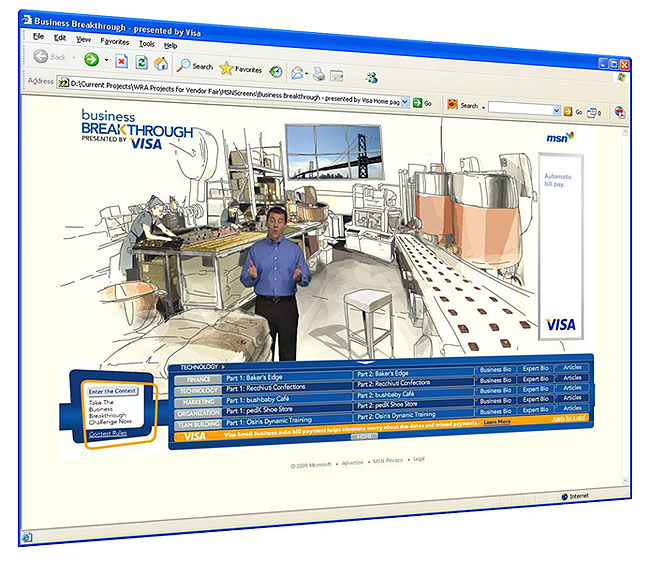Click the Apply for a card link
This screenshot has width=650, height=563.
click(569, 418)
